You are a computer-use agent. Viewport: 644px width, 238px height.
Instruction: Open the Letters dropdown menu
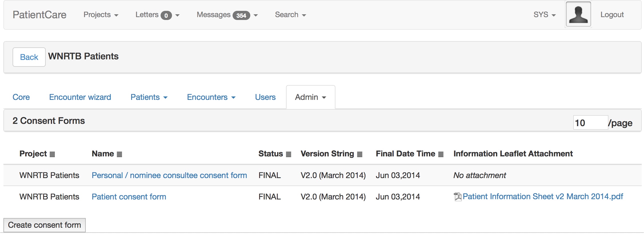(x=157, y=15)
